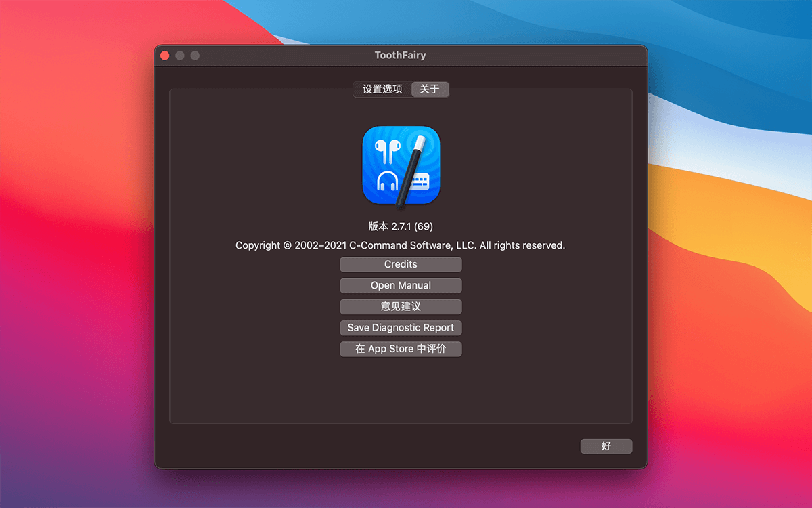Image resolution: width=812 pixels, height=508 pixels.
Task: Confirm with the 好 button
Action: (x=606, y=446)
